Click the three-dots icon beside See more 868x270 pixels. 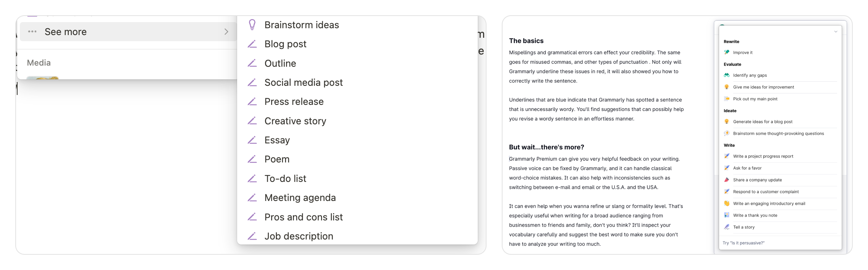(32, 32)
